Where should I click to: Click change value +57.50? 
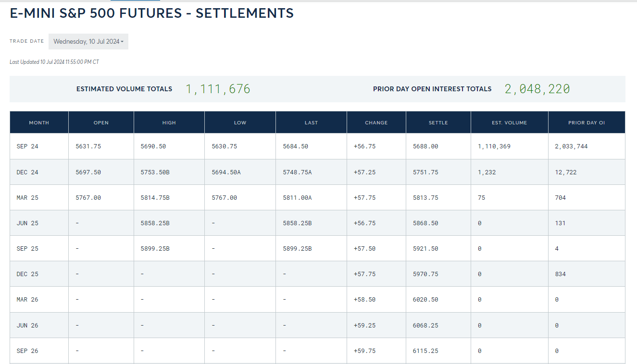click(364, 248)
